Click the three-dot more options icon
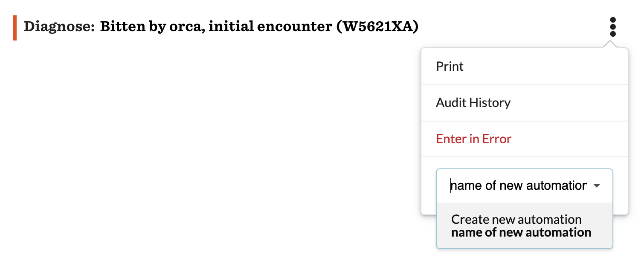644x266 pixels. tap(613, 27)
